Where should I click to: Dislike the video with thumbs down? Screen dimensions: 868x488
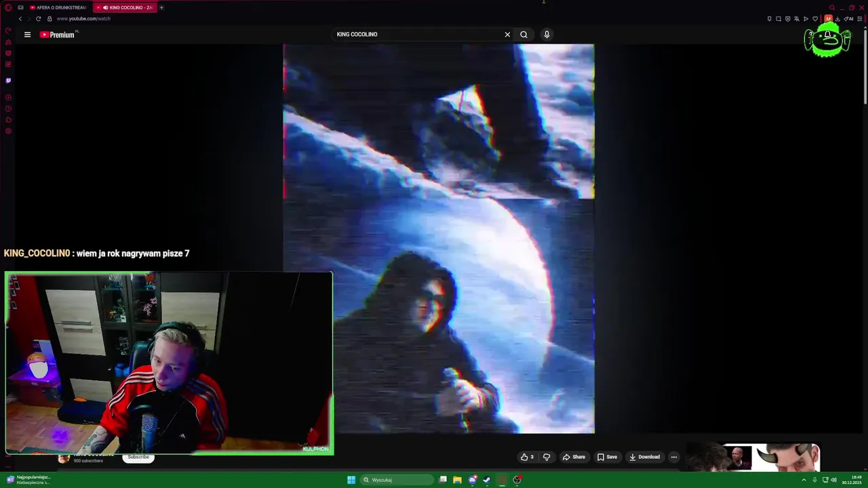pyautogui.click(x=547, y=457)
